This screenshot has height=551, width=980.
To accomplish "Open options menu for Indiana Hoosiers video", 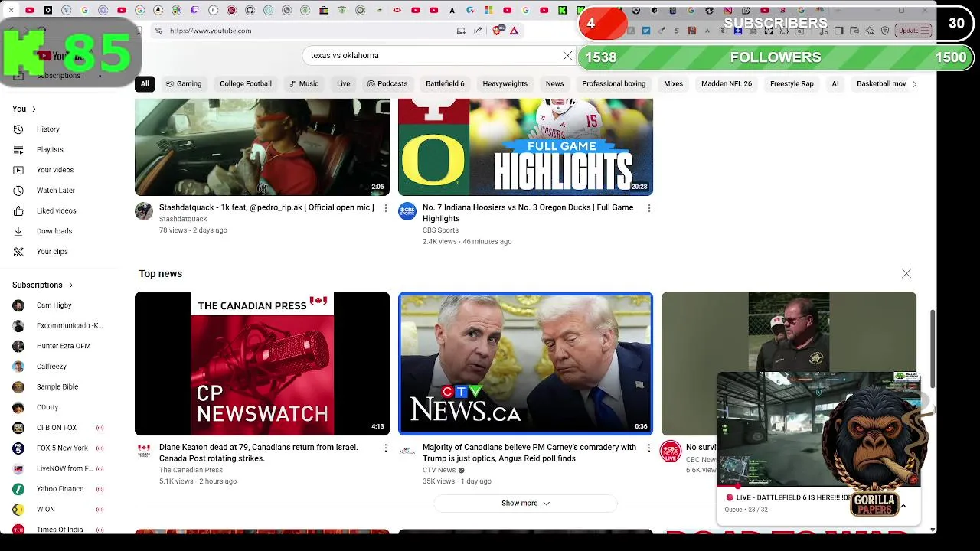I will (649, 208).
